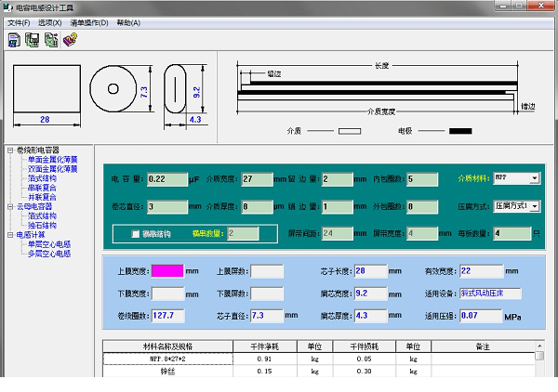
Task: Click the 适用压强 field showing 0.07
Action: coord(481,316)
